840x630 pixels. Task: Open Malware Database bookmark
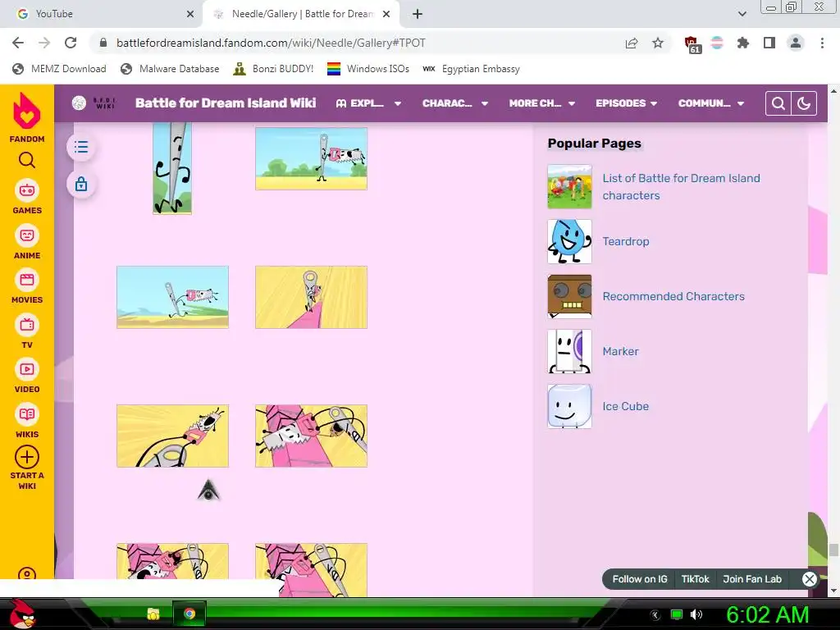pos(170,69)
